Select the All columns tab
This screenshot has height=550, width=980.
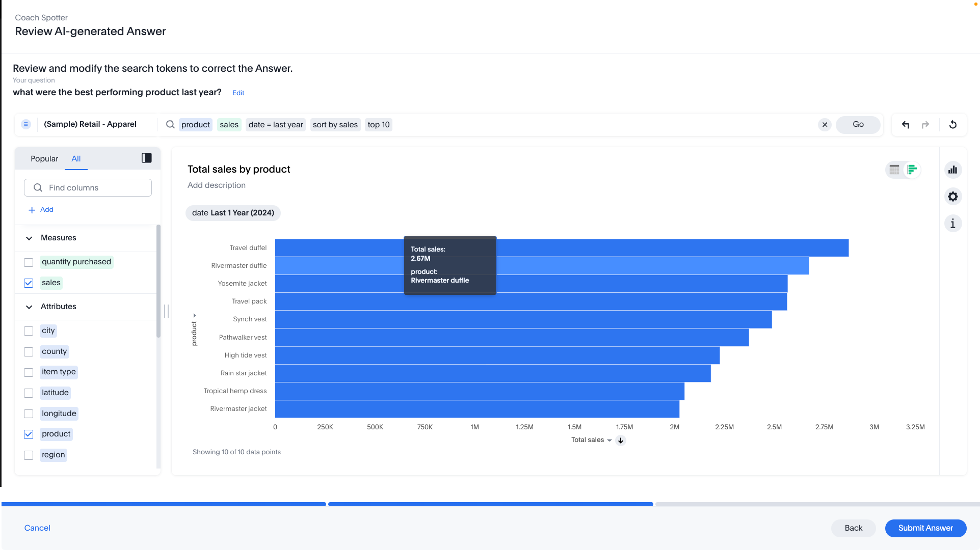click(x=76, y=159)
